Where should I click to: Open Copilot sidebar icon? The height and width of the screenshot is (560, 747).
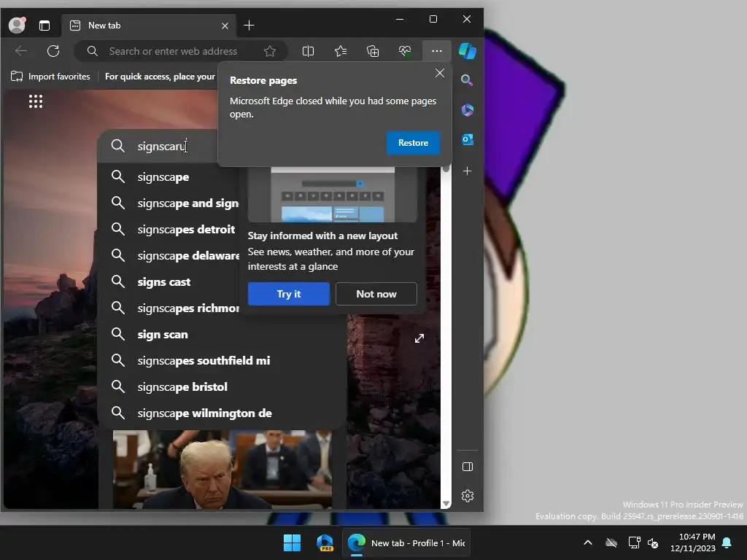tap(467, 51)
